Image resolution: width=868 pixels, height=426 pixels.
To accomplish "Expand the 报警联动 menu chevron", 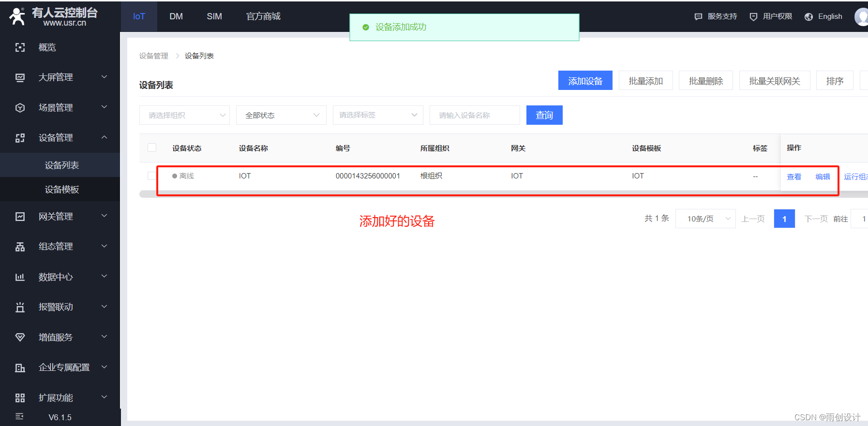I will (104, 307).
